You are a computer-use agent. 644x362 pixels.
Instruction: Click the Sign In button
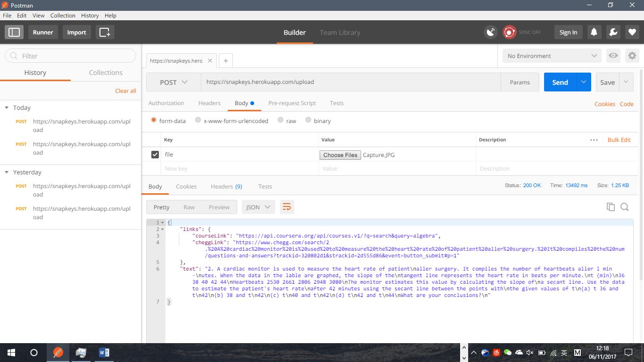568,32
